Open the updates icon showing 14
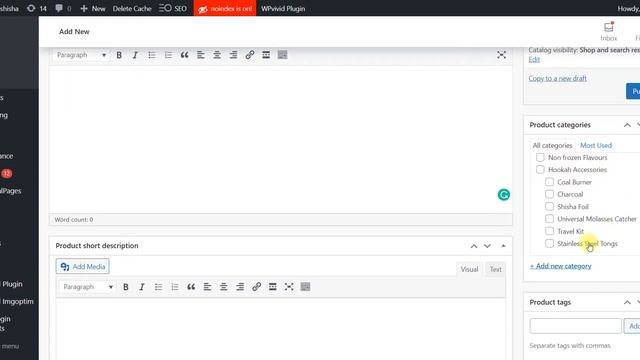Image resolution: width=640 pixels, height=360 pixels. coord(36,8)
